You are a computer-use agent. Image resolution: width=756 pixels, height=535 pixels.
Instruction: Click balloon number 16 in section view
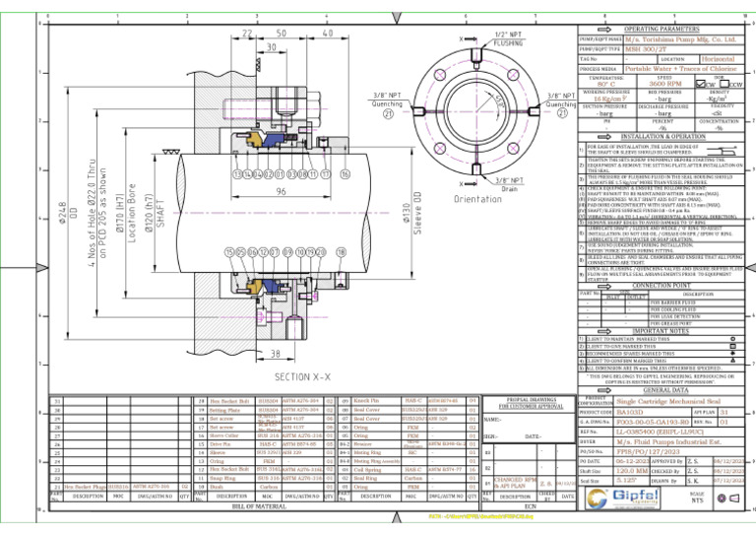(345, 174)
